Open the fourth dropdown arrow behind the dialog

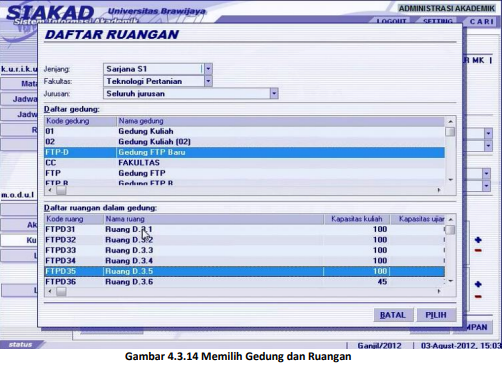pyautogui.click(x=486, y=186)
